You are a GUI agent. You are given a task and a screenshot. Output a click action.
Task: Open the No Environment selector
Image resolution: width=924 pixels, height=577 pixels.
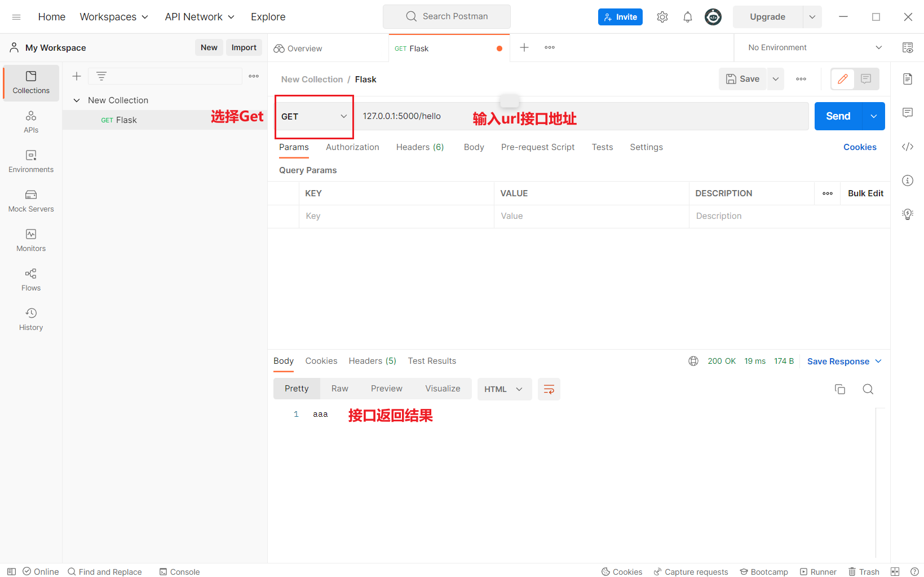coord(815,48)
